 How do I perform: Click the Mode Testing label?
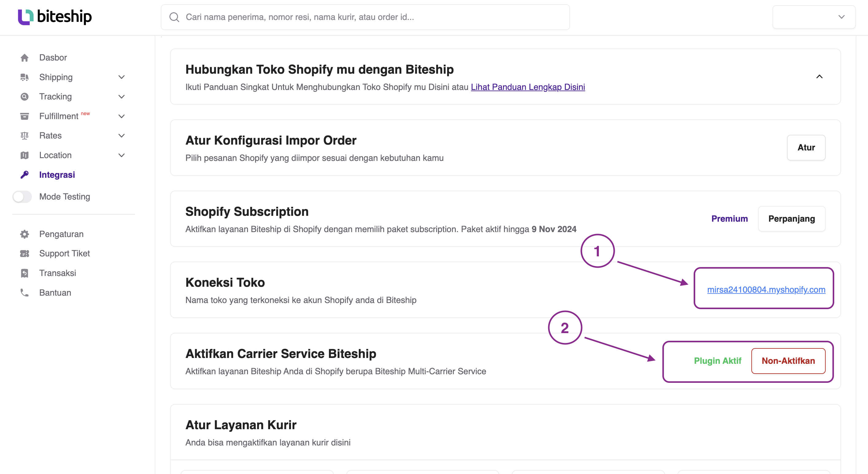(x=65, y=196)
